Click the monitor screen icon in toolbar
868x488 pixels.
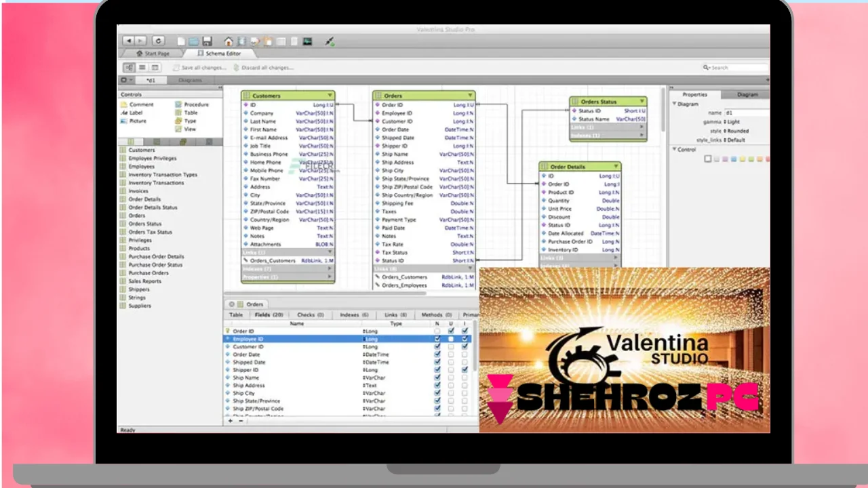click(x=307, y=41)
